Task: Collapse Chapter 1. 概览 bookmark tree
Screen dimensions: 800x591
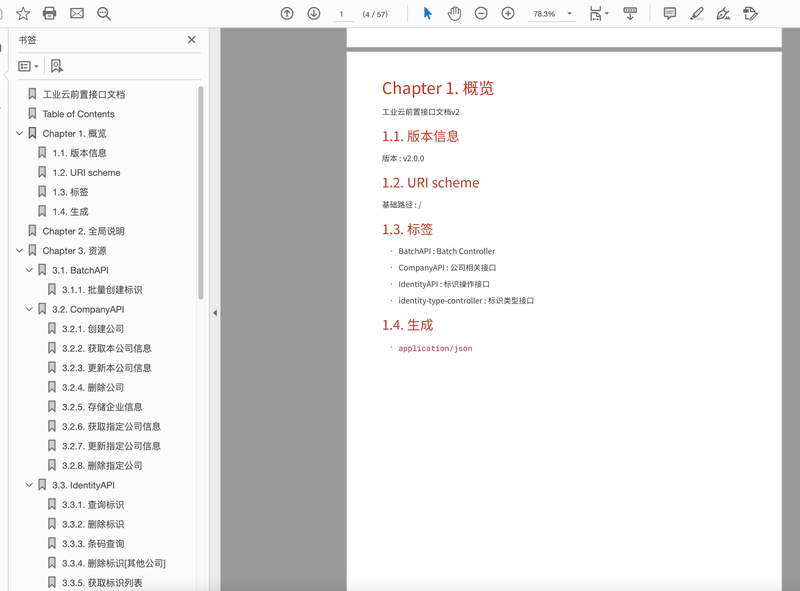Action: pyautogui.click(x=19, y=133)
